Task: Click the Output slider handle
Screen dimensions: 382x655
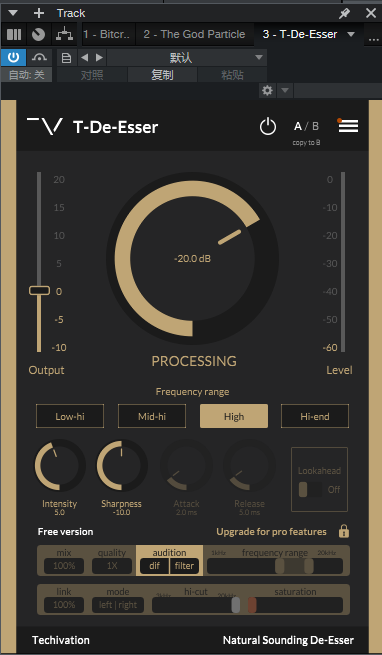Action: pos(39,290)
